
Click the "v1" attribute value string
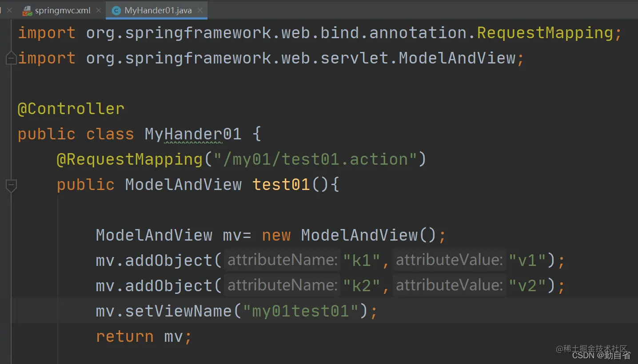[527, 261]
